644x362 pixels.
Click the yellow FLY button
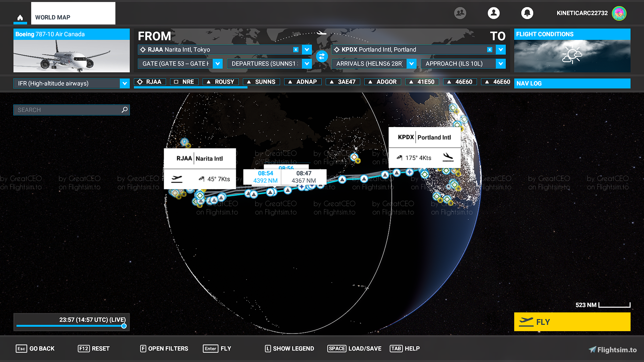[572, 322]
